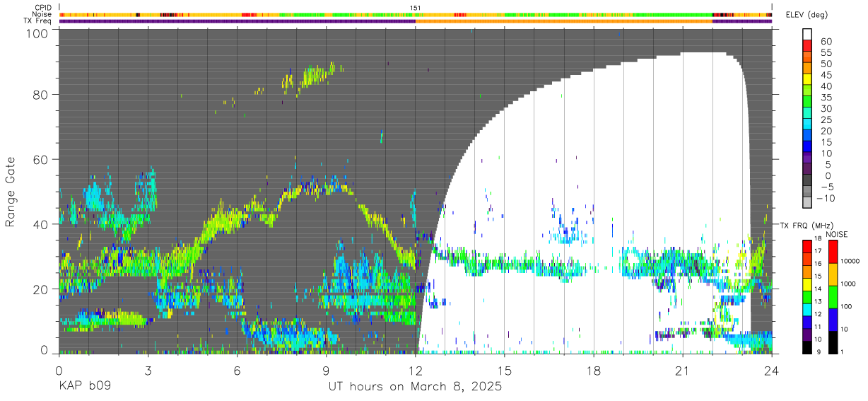Click the orange portion of TX Freq bar
Image resolution: width=868 pixels, height=401 pixels.
tap(564, 21)
